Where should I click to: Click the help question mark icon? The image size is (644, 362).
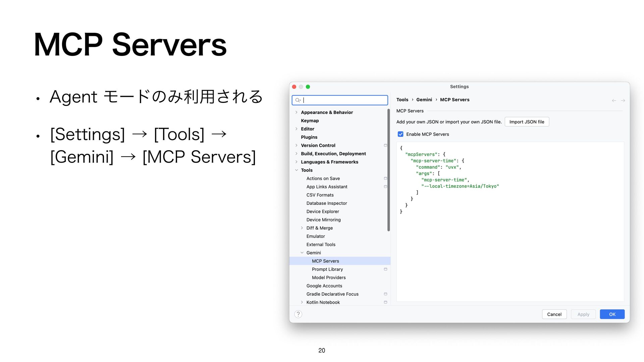click(298, 314)
